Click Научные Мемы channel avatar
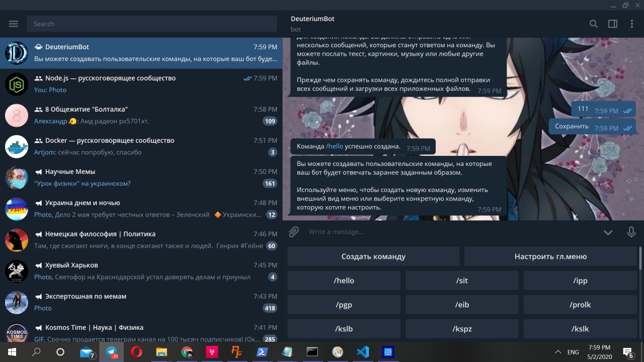The image size is (644, 362). pyautogui.click(x=17, y=178)
